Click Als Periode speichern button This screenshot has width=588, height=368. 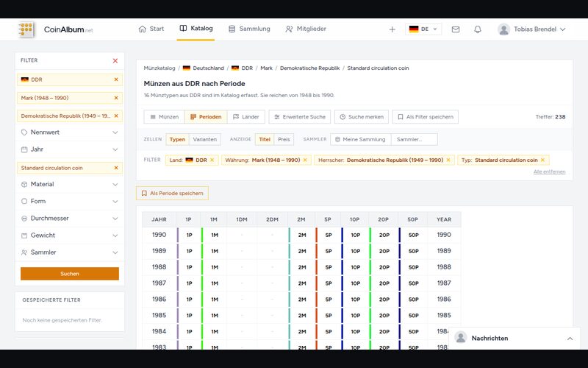172,193
